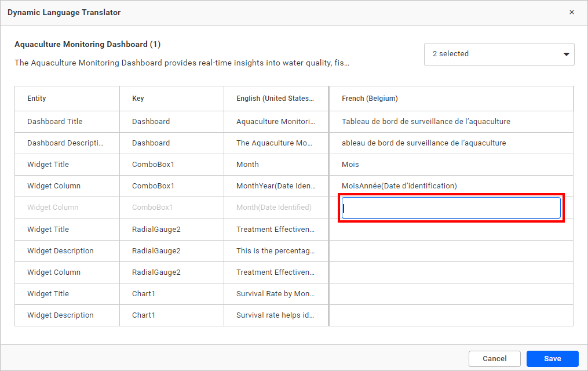Screen dimensions: 588x371
Task: Click empty French cell for RadialGauge2 Widget Title
Action: click(x=451, y=230)
